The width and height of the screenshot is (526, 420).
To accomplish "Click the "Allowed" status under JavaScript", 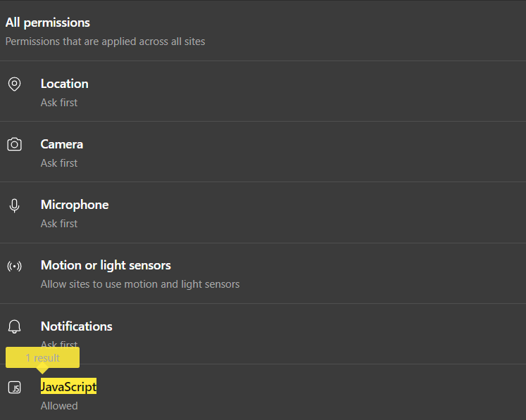I will coord(59,406).
